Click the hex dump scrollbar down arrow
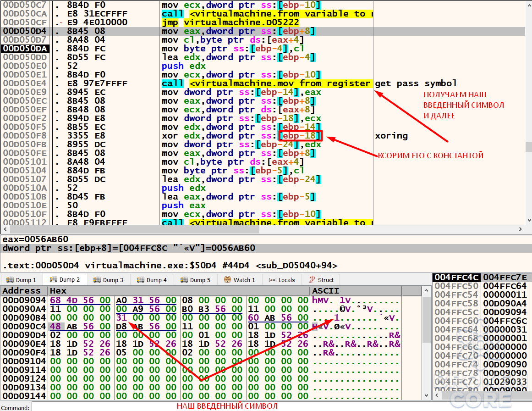 point(427,395)
